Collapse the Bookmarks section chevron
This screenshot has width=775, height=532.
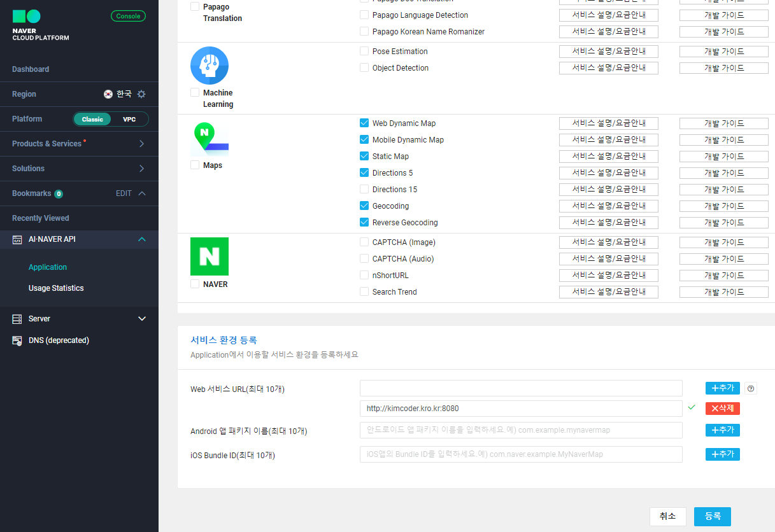(x=142, y=193)
